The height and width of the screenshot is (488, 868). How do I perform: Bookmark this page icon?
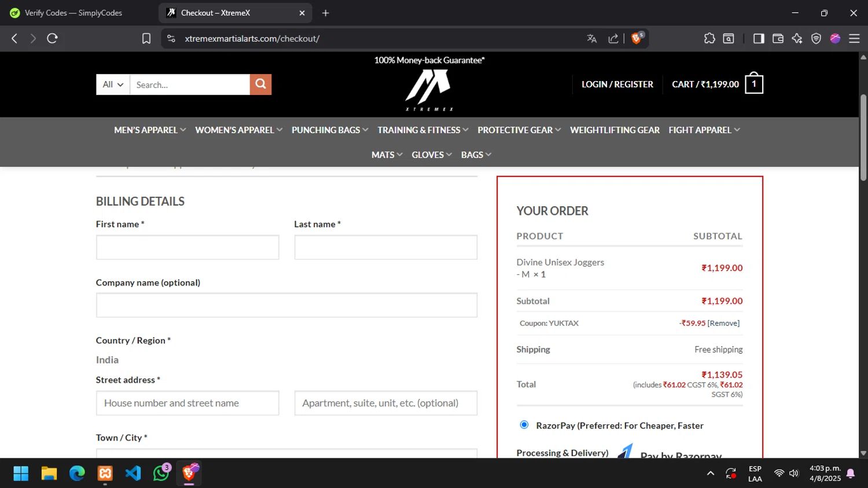pyautogui.click(x=146, y=38)
